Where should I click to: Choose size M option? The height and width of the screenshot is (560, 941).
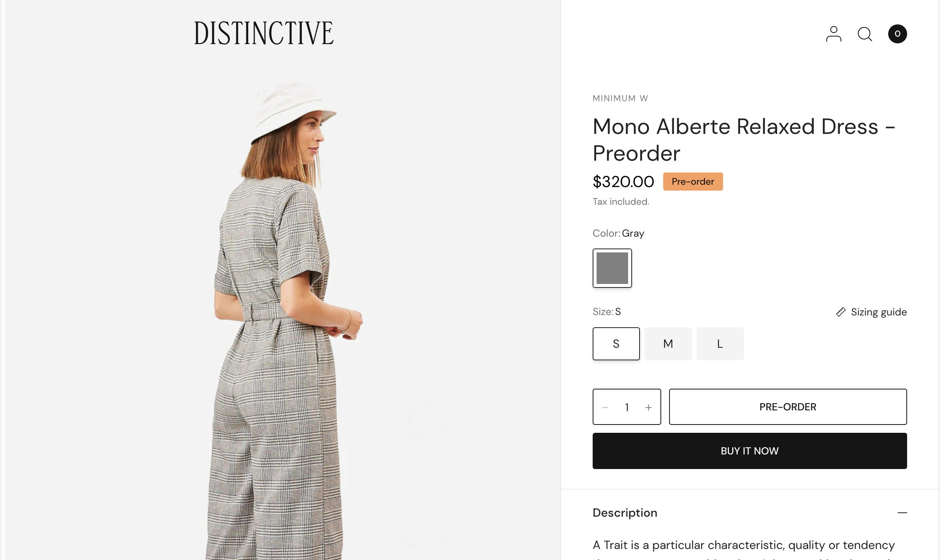tap(668, 344)
